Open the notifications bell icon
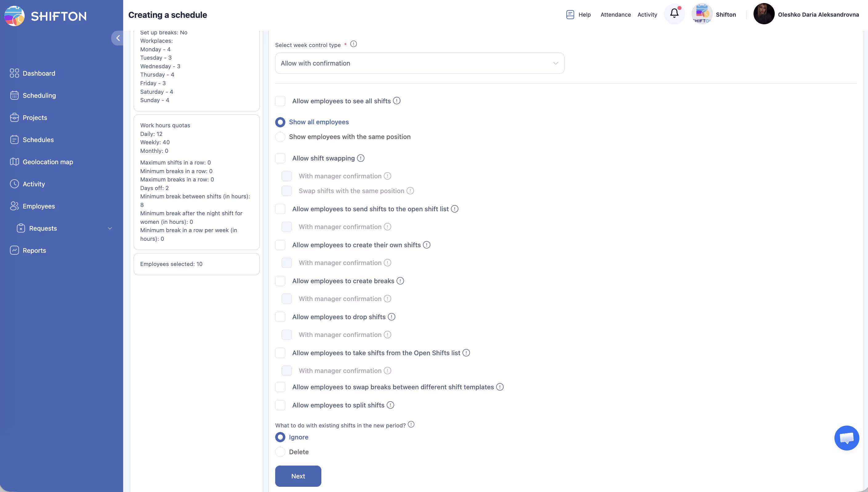This screenshot has height=492, width=868. coord(674,14)
